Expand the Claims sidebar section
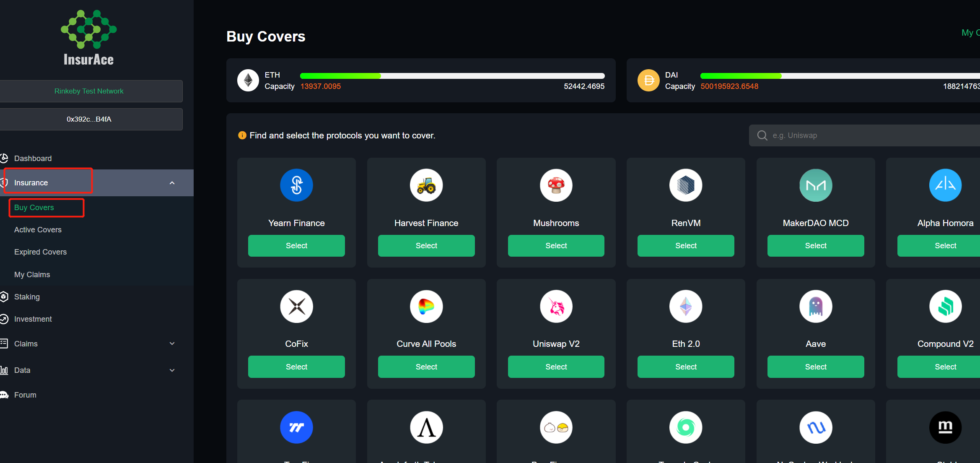The width and height of the screenshot is (980, 463). coord(172,343)
